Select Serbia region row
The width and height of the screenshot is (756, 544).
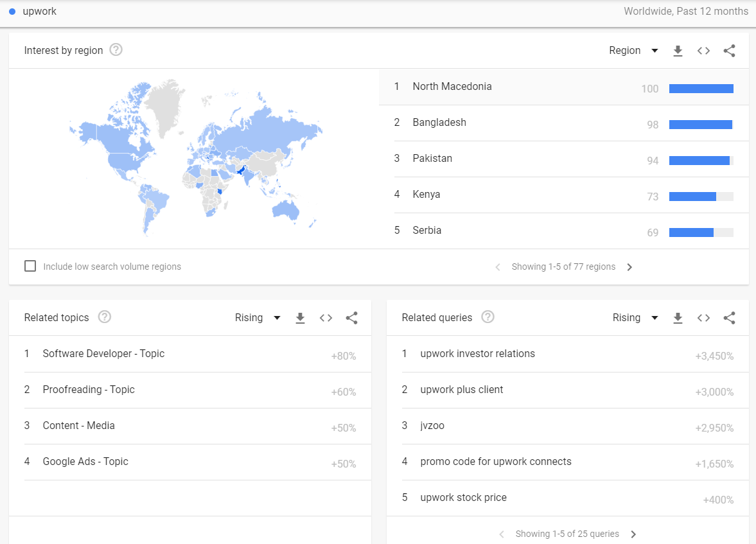pyautogui.click(x=563, y=231)
